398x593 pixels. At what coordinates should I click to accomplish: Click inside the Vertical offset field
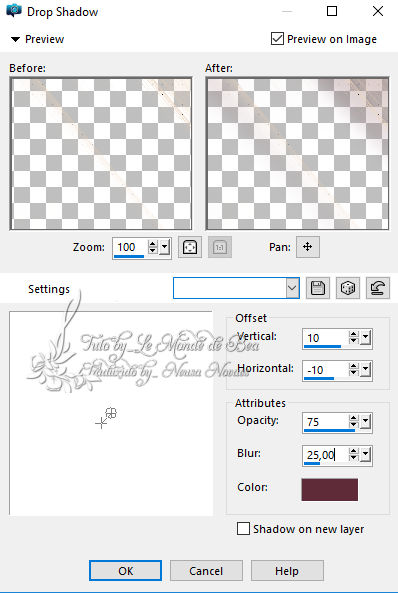tap(325, 338)
